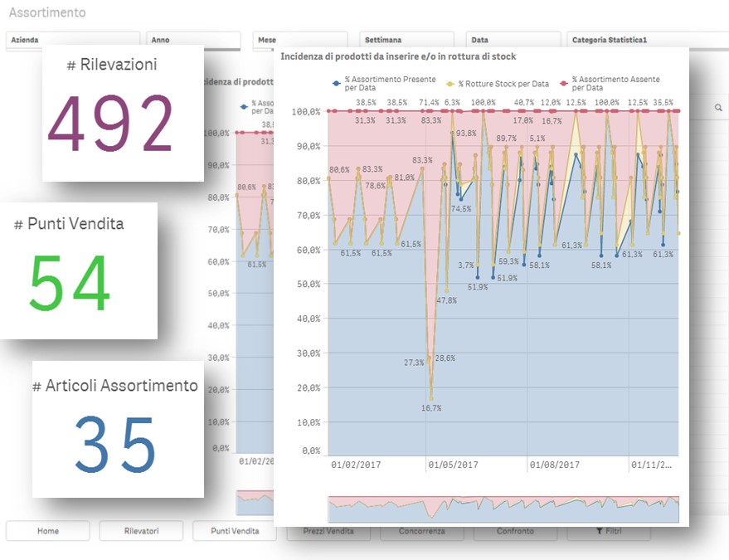
Task: Toggle % Assortimento Presente per Data legend
Action: (384, 83)
